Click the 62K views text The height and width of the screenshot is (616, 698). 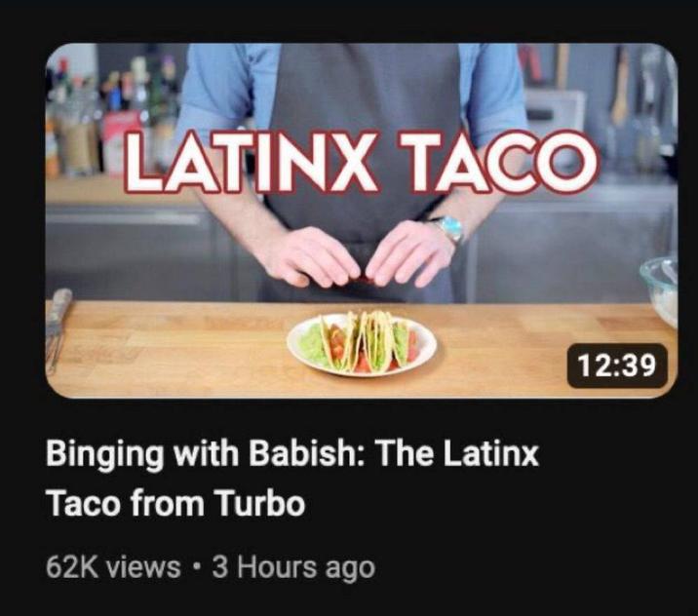(113, 567)
